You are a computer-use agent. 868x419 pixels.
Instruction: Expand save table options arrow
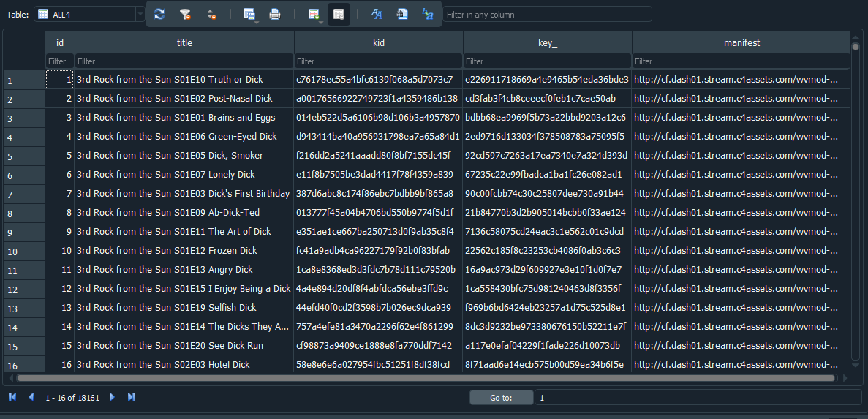click(257, 22)
